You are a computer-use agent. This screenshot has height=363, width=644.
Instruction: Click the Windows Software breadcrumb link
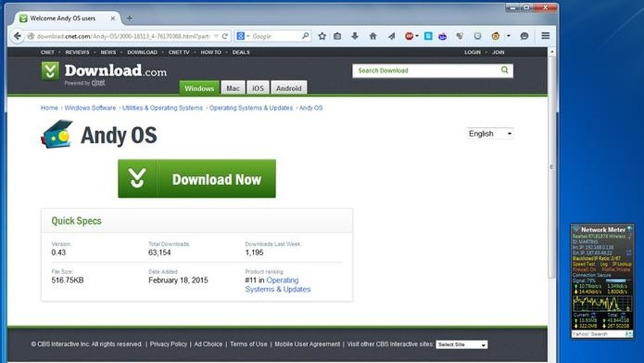[x=90, y=108]
